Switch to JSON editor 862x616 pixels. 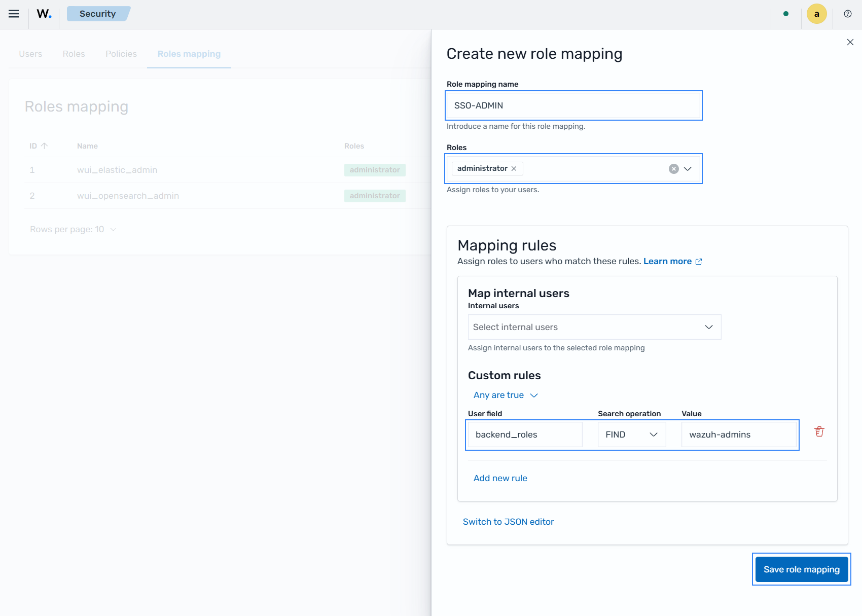[x=508, y=522]
